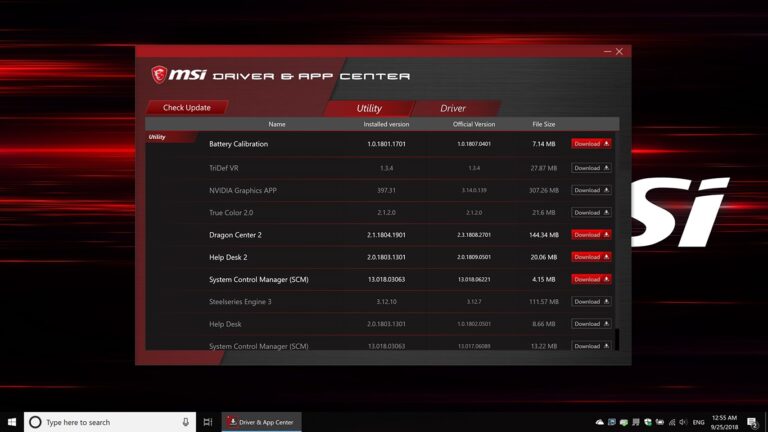Click official version 13.018.06221
The image size is (768, 432).
pos(474,280)
